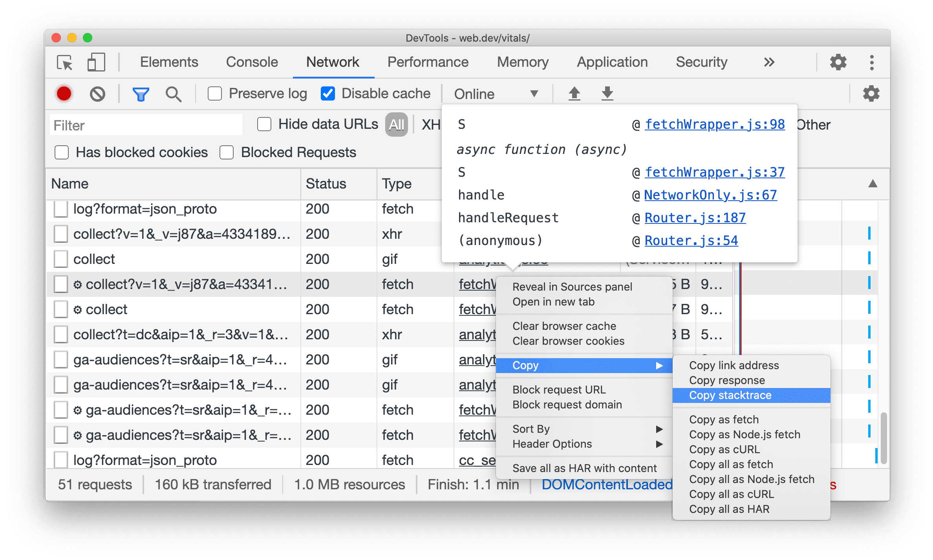Click the download arrow icon

click(x=606, y=93)
